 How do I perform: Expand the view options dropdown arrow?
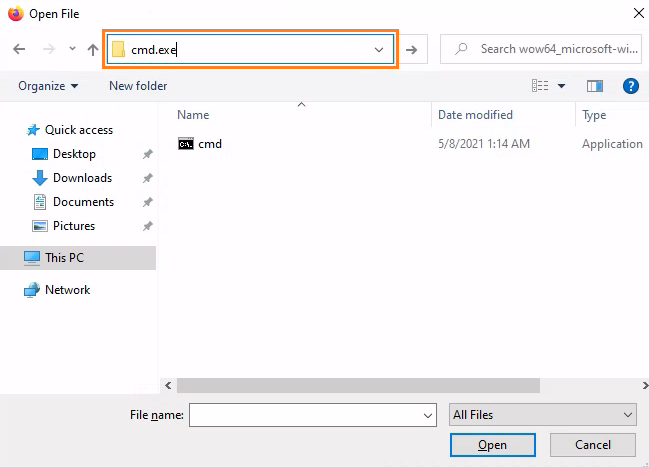(561, 86)
